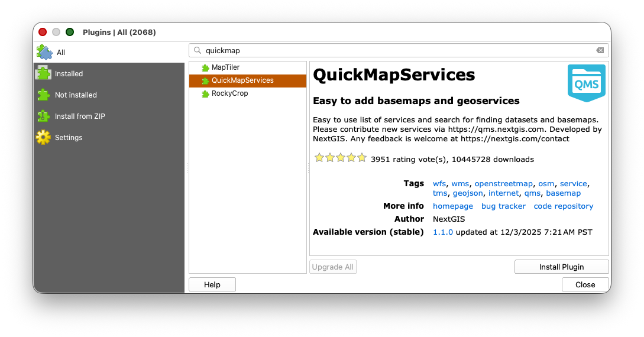
Task: Click the magnifier search icon
Action: (x=198, y=51)
